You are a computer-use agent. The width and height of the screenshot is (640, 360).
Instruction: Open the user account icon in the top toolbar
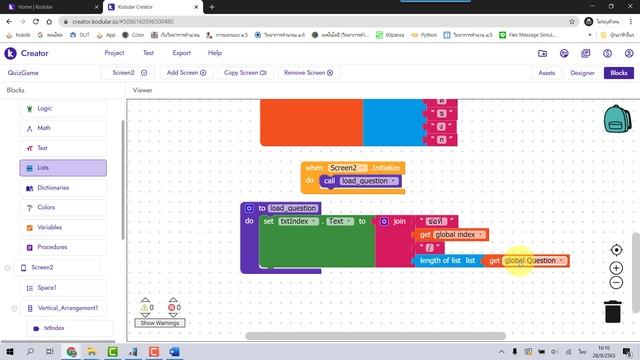click(629, 53)
